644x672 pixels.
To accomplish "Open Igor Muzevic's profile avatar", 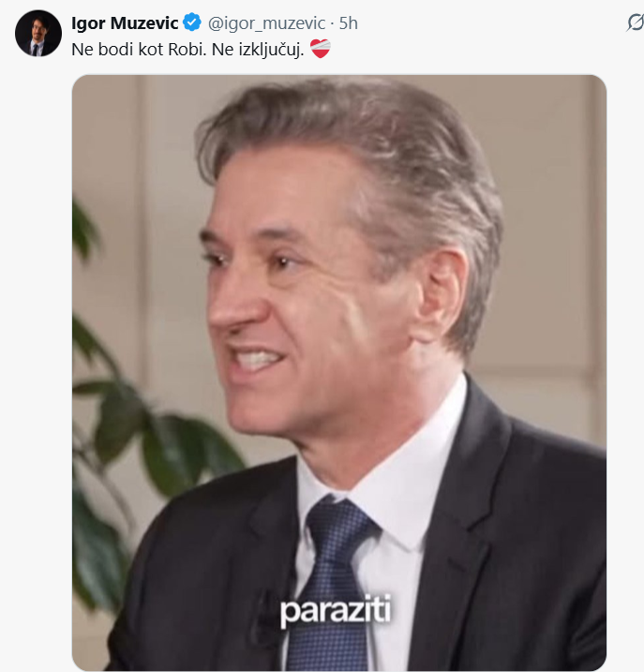I will click(38, 34).
